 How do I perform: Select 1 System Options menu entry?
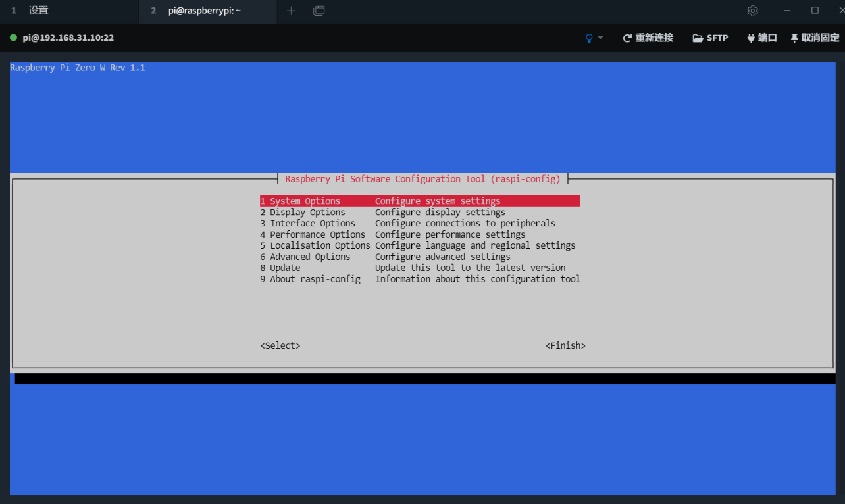point(420,201)
